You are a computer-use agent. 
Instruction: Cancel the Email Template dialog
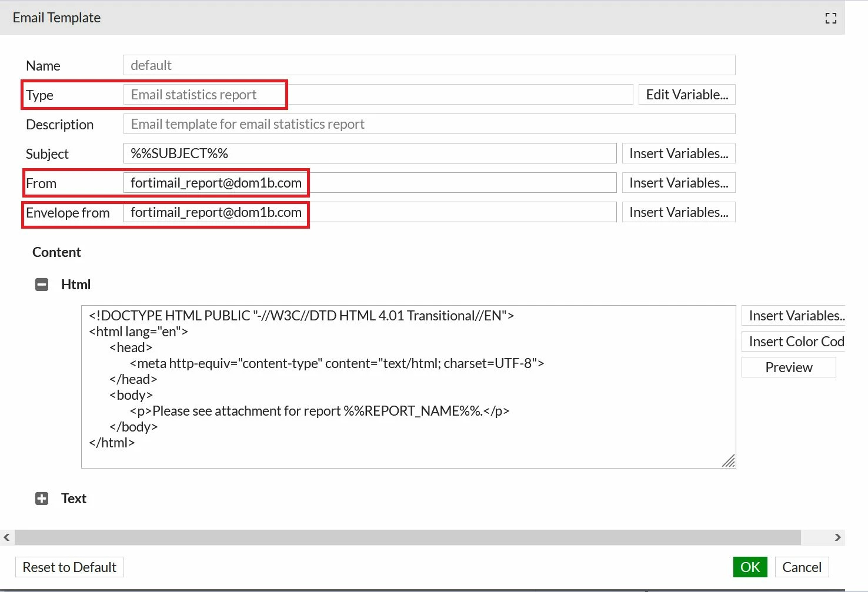(802, 567)
